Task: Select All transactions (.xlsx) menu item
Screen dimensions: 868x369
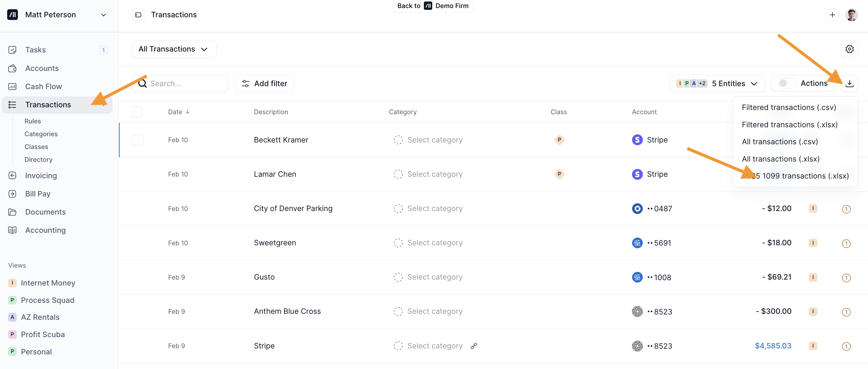Action: [x=780, y=159]
